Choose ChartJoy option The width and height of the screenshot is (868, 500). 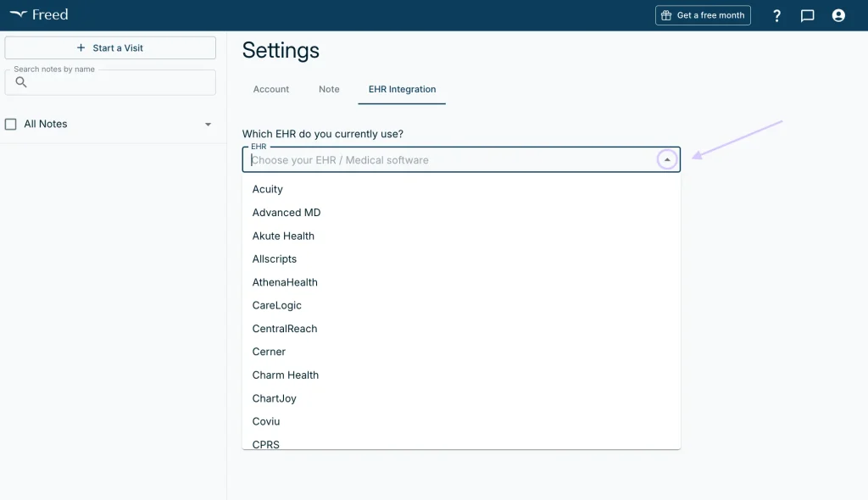click(x=461, y=398)
